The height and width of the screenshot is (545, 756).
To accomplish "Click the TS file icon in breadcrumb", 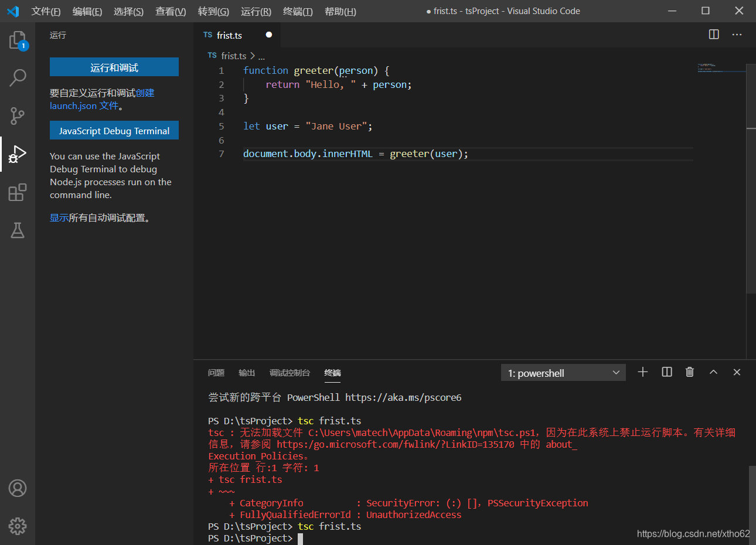I will pos(212,56).
